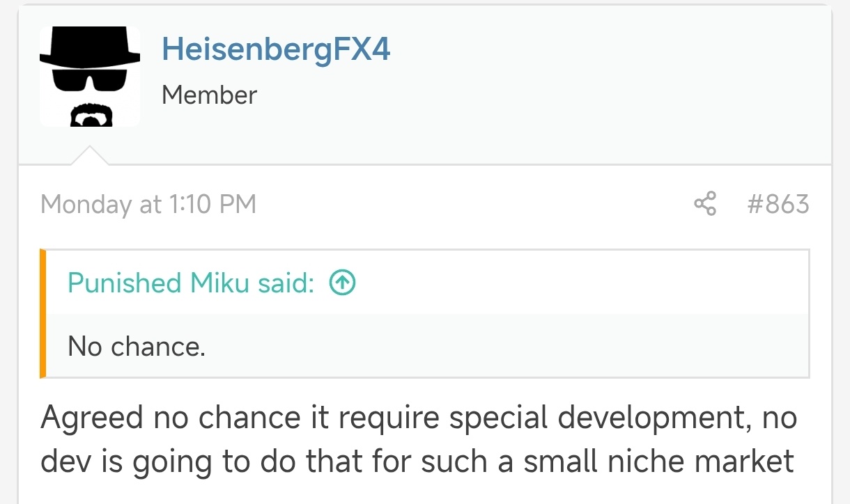The image size is (850, 504).
Task: Click the Monday at 1:10 PM timestamp
Action: point(148,205)
